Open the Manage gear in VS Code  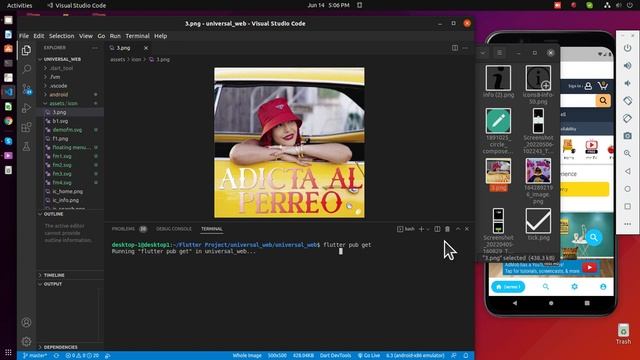27,341
